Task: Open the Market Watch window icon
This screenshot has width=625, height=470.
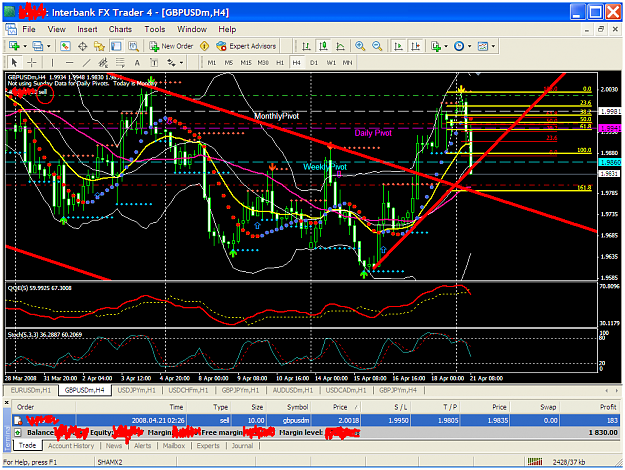Action: tap(65, 46)
